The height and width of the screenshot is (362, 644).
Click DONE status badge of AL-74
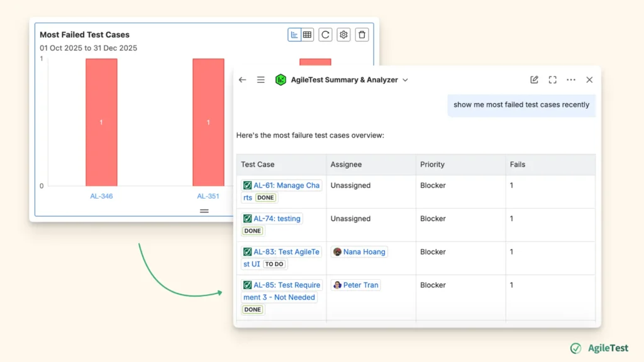pyautogui.click(x=253, y=231)
